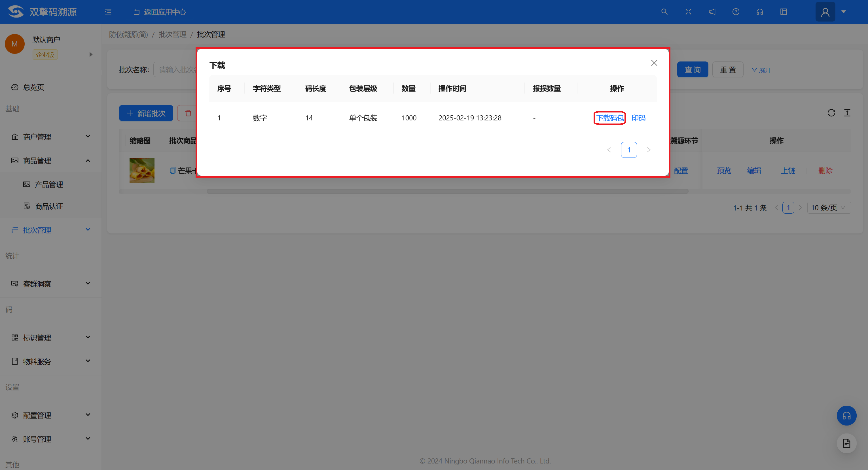
Task: Click 配置 link in batch row
Action: coord(681,171)
